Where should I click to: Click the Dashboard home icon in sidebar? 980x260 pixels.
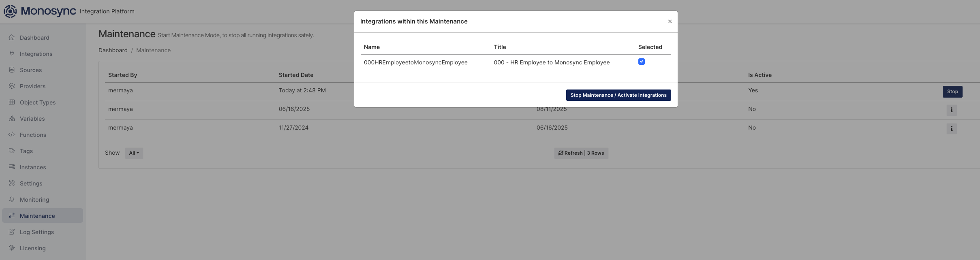pos(12,38)
